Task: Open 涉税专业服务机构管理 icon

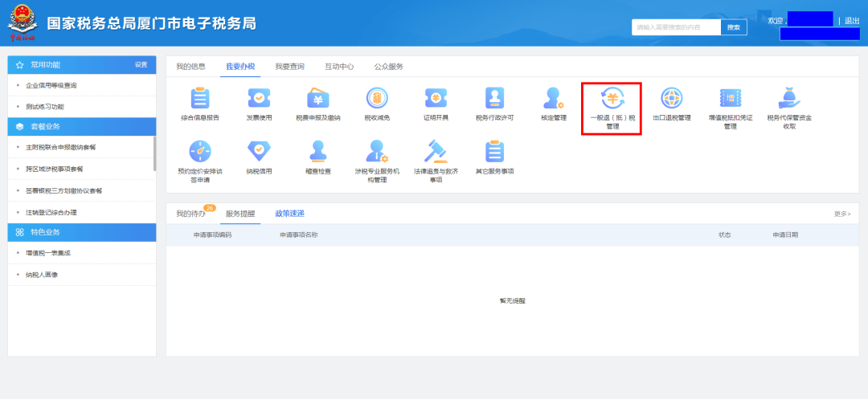Action: point(377,150)
